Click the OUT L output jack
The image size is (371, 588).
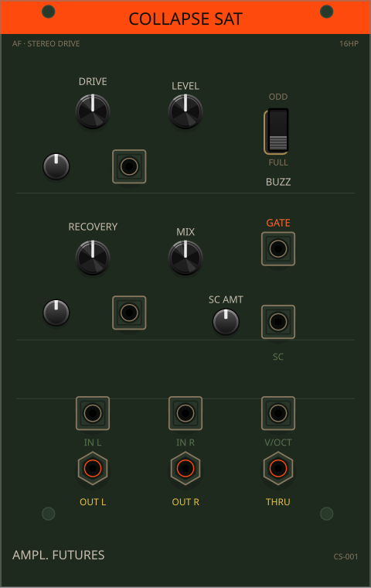coord(93,468)
